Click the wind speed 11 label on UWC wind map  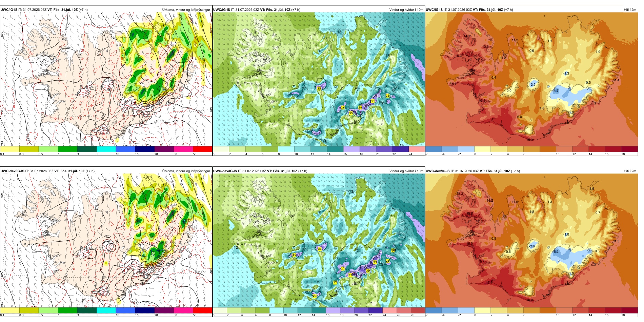click(236, 87)
